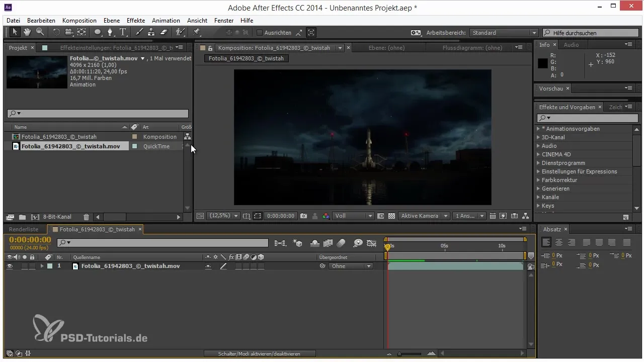
Task: Open grid and guide options icon
Action: 246,216
